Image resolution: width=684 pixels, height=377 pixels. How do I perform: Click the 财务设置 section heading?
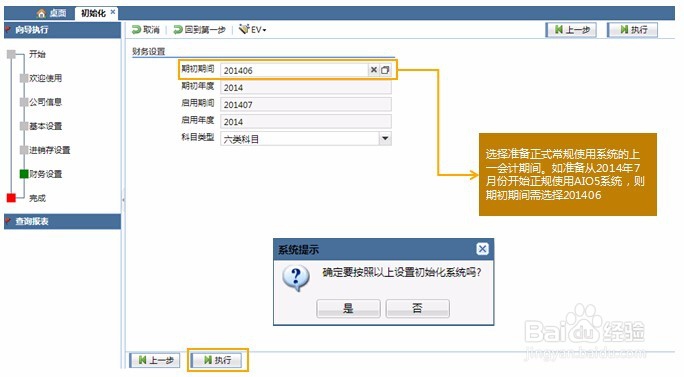coord(149,51)
